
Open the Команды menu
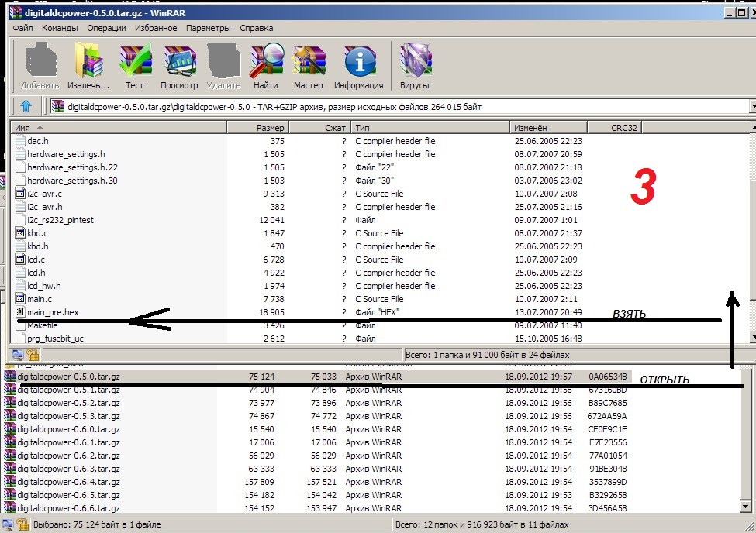[x=60, y=28]
